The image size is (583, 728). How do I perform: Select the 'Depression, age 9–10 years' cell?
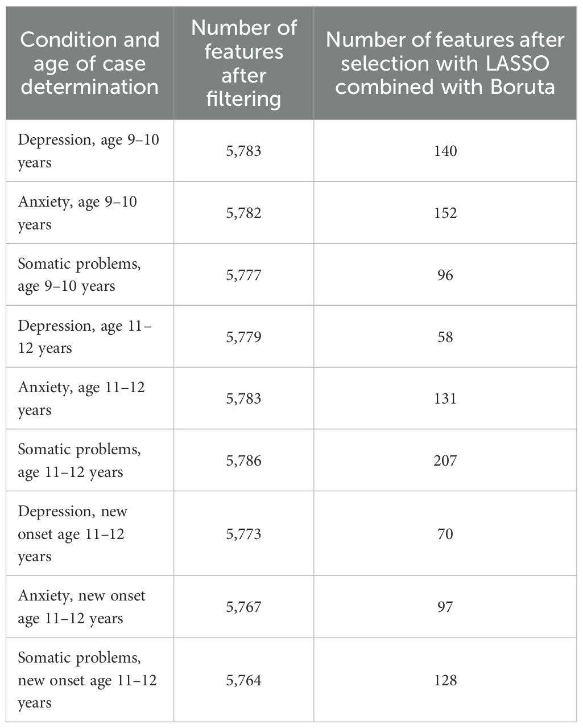(88, 151)
